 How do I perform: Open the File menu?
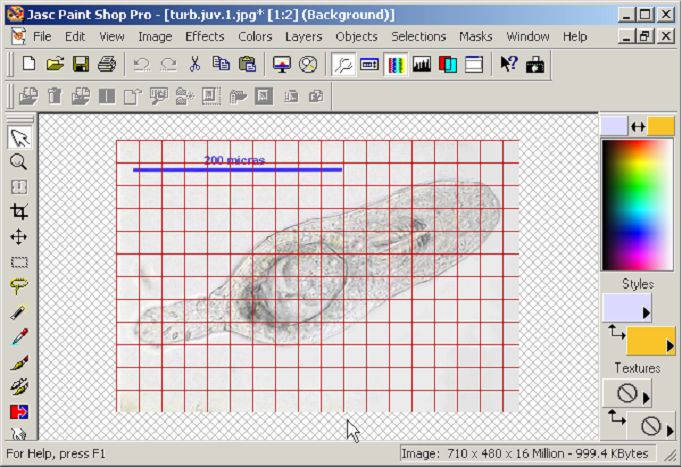tap(42, 36)
